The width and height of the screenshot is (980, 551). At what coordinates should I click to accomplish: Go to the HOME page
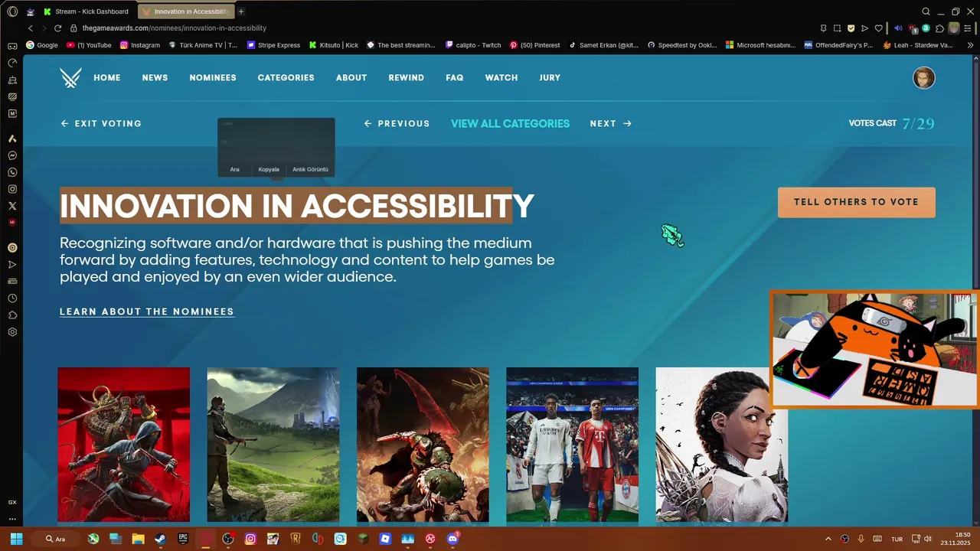107,78
